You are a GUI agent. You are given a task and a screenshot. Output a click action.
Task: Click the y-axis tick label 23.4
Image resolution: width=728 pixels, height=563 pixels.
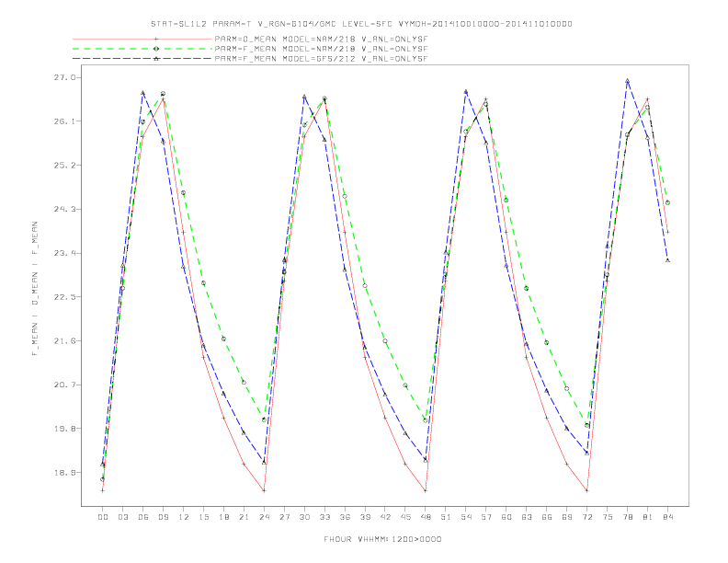pyautogui.click(x=65, y=253)
